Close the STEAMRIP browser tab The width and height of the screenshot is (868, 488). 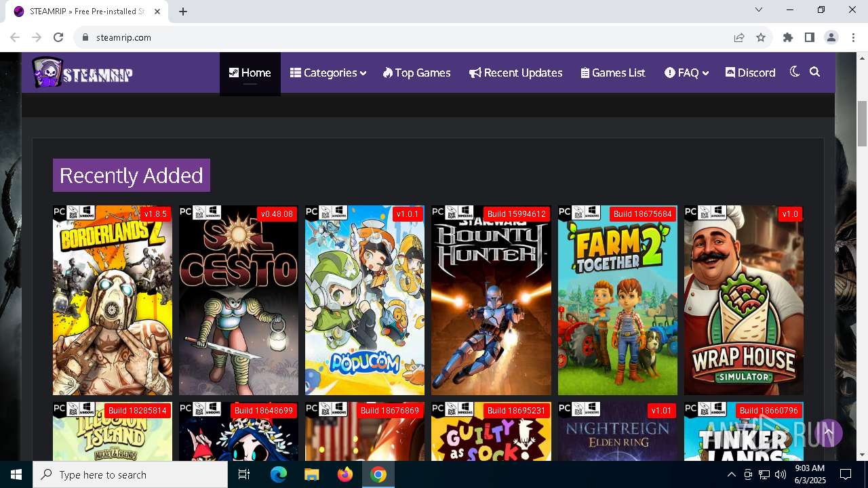pos(158,12)
